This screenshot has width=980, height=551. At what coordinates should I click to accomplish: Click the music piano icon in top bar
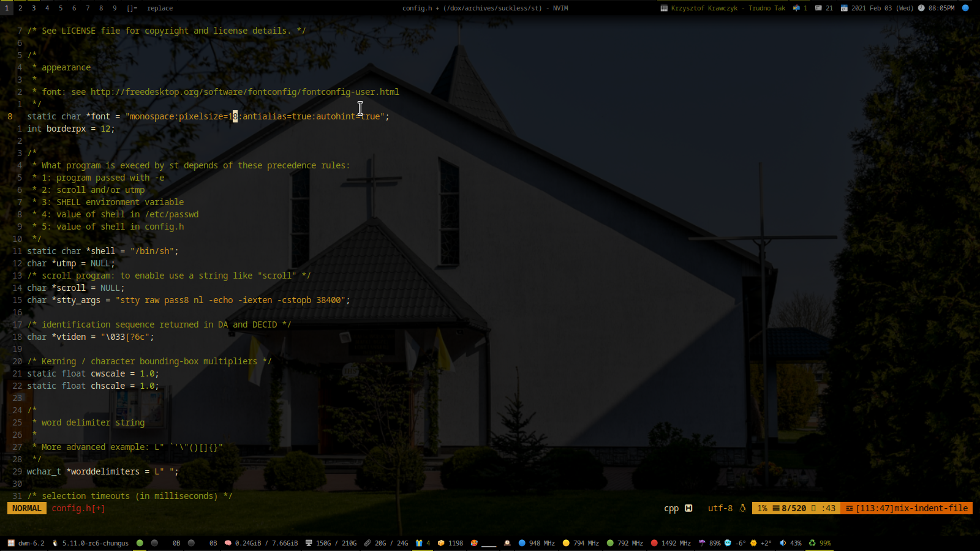[664, 8]
